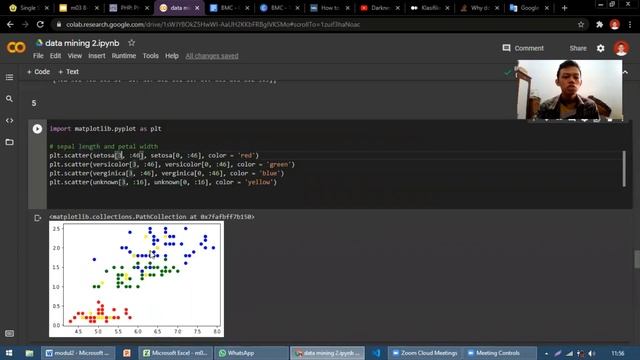
Task: Open the Files folder sidebar icon
Action: [x=9, y=142]
